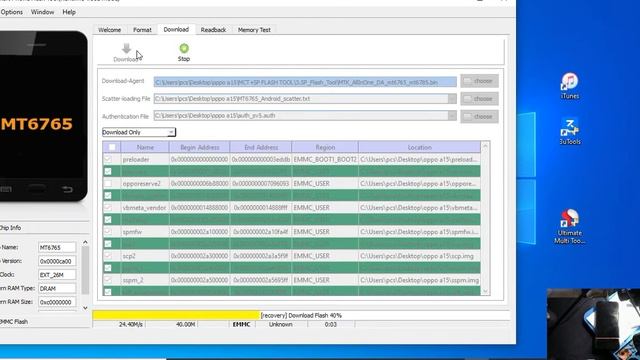
Task: Switch to the Readback tab
Action: tap(213, 30)
